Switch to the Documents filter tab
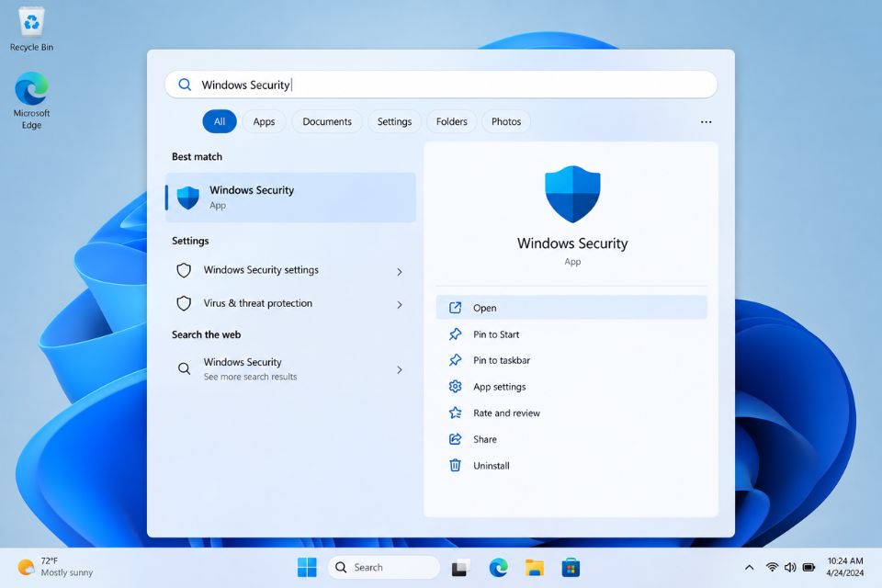882x588 pixels. 327,121
